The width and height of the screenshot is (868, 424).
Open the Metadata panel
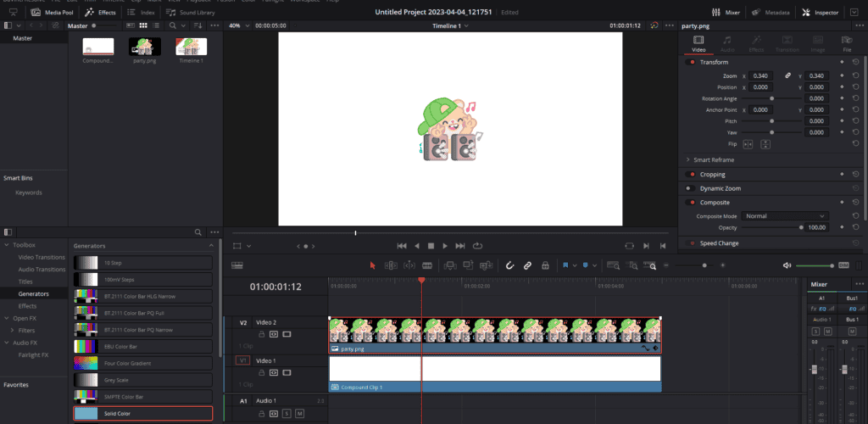771,12
